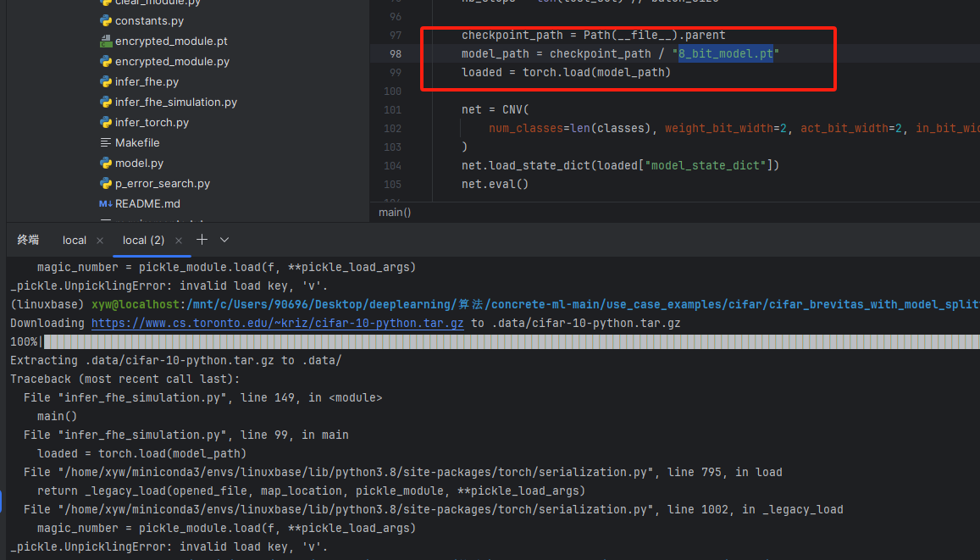Click the Python icon beside model.py
Viewport: 980px width, 560px height.
[106, 163]
